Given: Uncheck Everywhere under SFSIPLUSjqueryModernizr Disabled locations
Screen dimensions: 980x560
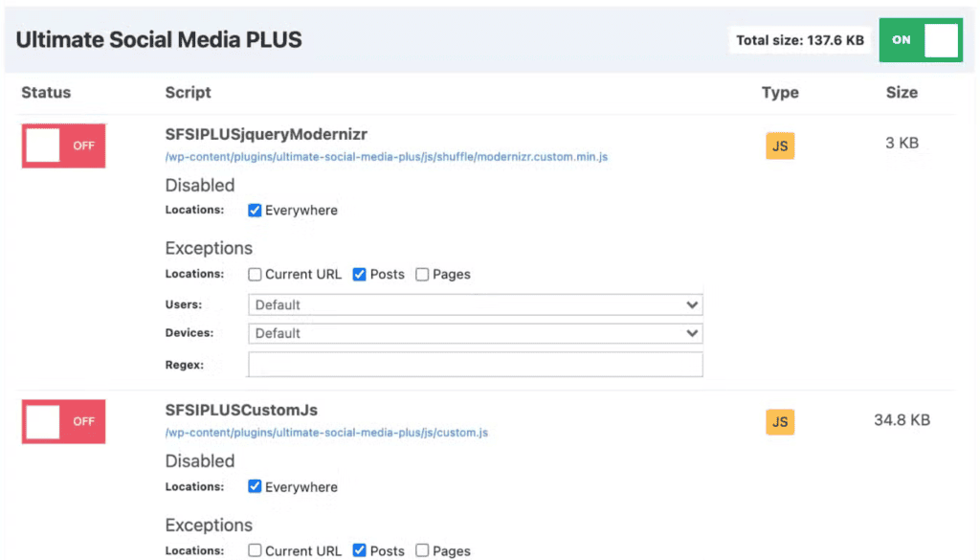Looking at the screenshot, I should (254, 210).
